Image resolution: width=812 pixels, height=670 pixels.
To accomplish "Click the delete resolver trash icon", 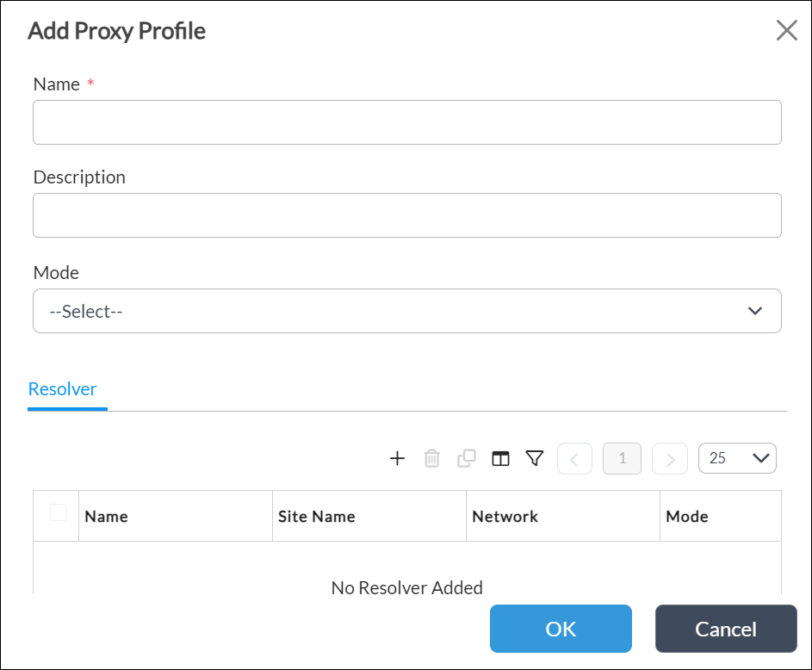I will tap(432, 458).
